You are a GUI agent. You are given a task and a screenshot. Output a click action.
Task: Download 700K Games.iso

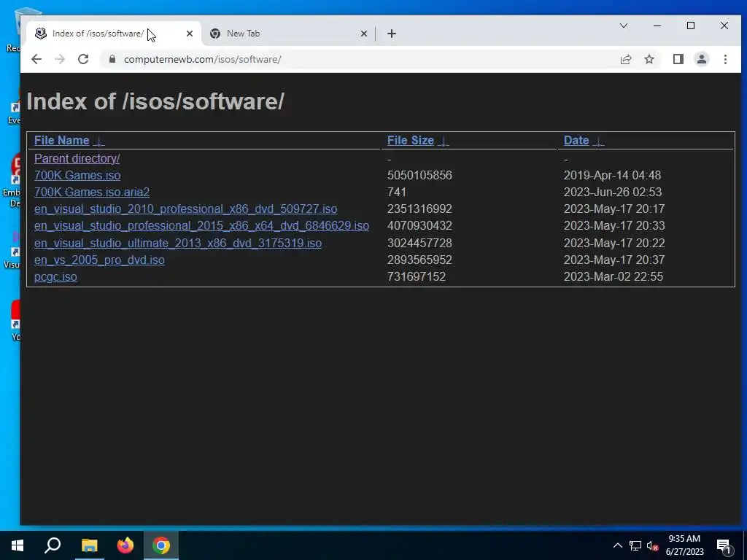(x=77, y=175)
